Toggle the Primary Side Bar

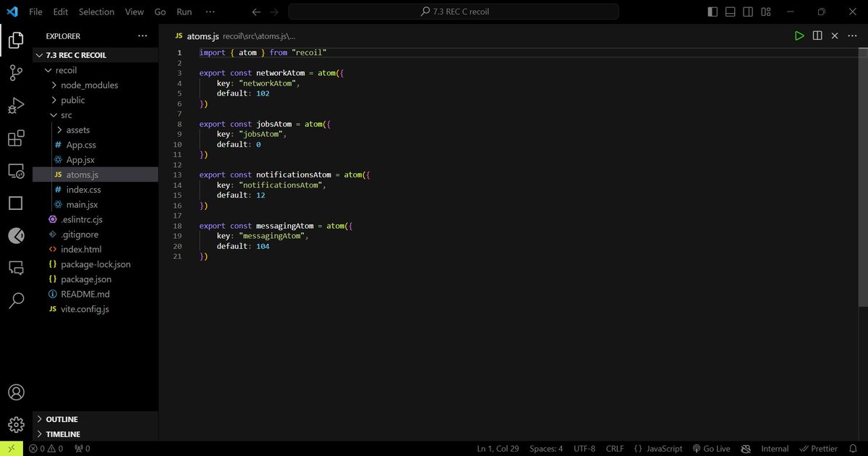(x=712, y=12)
